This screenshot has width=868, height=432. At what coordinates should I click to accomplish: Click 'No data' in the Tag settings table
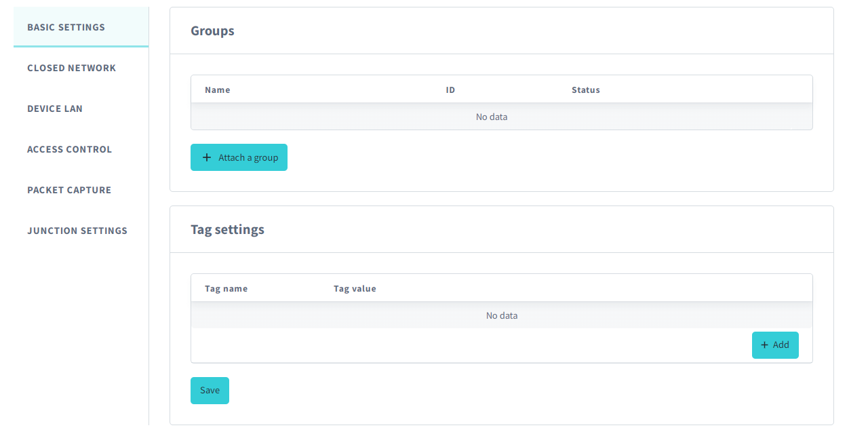point(502,315)
